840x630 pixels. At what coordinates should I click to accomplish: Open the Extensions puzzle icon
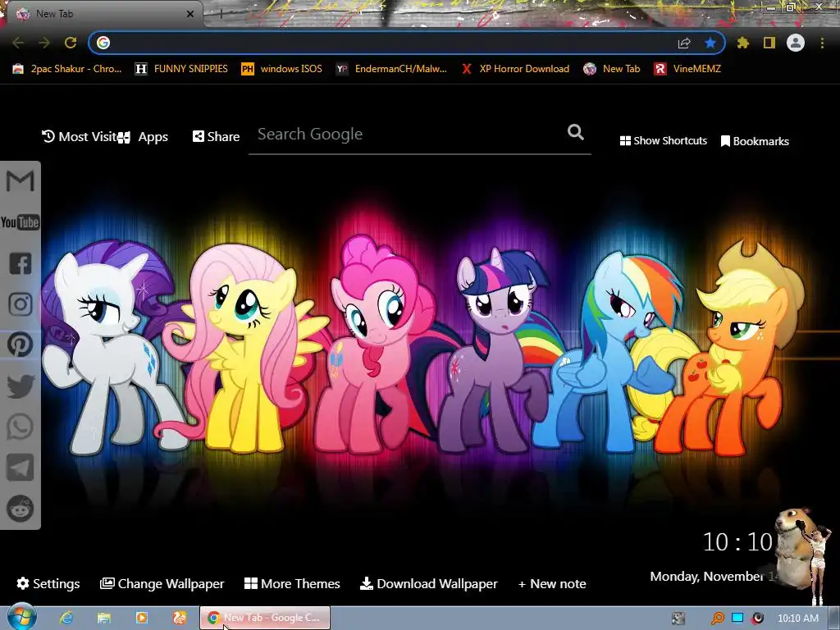click(742, 43)
